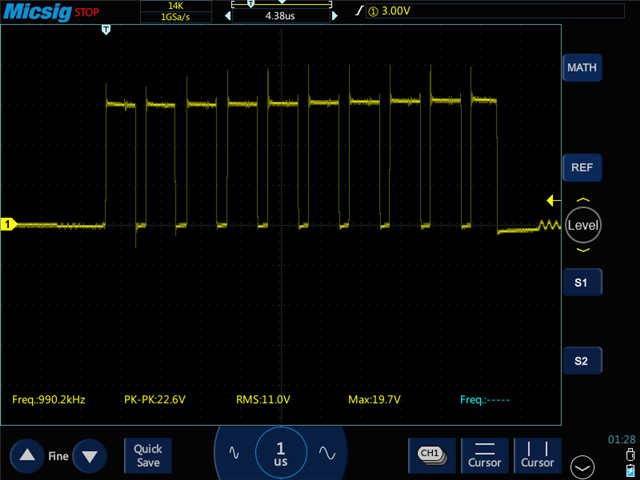Tap the STOP run state indicator

87,12
